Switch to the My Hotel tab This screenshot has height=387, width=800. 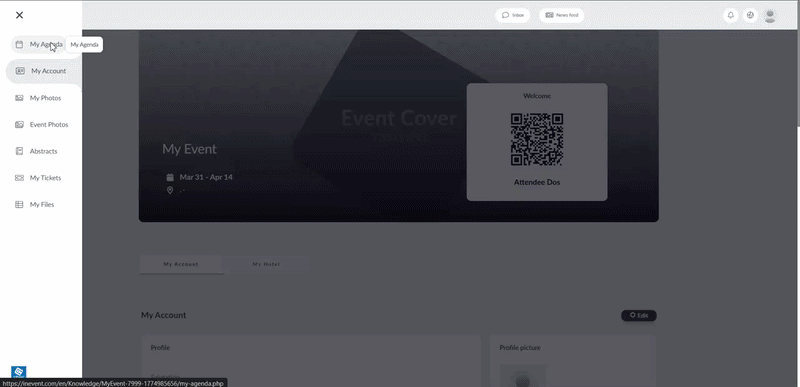pos(266,264)
